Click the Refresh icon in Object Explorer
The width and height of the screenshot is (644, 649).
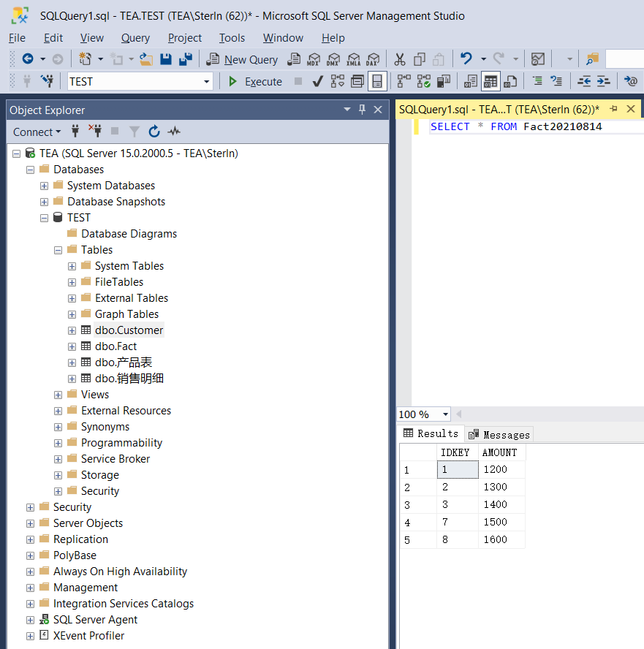click(154, 132)
